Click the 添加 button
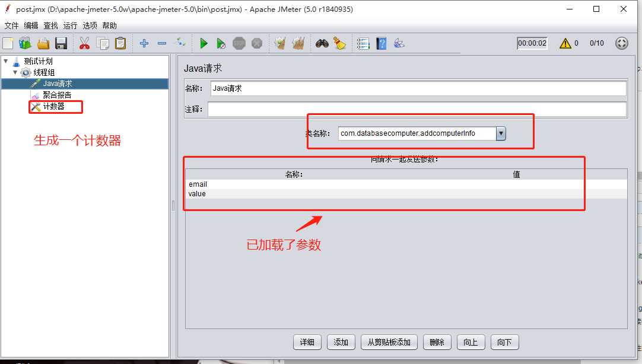 [341, 342]
